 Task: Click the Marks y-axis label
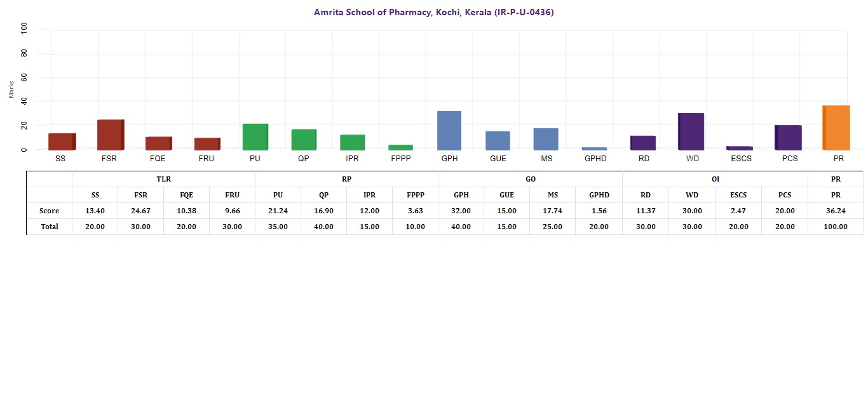point(11,89)
